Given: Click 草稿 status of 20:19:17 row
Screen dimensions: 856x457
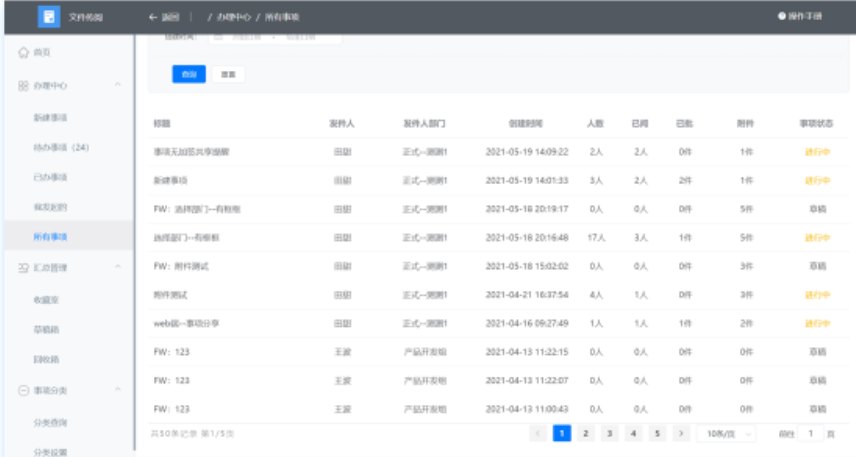Looking at the screenshot, I should coord(817,209).
